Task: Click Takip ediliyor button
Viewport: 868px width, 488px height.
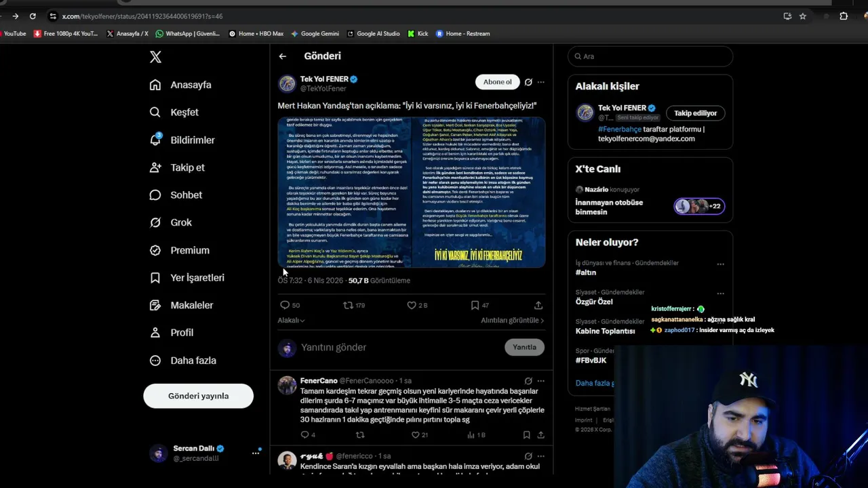Action: [695, 113]
